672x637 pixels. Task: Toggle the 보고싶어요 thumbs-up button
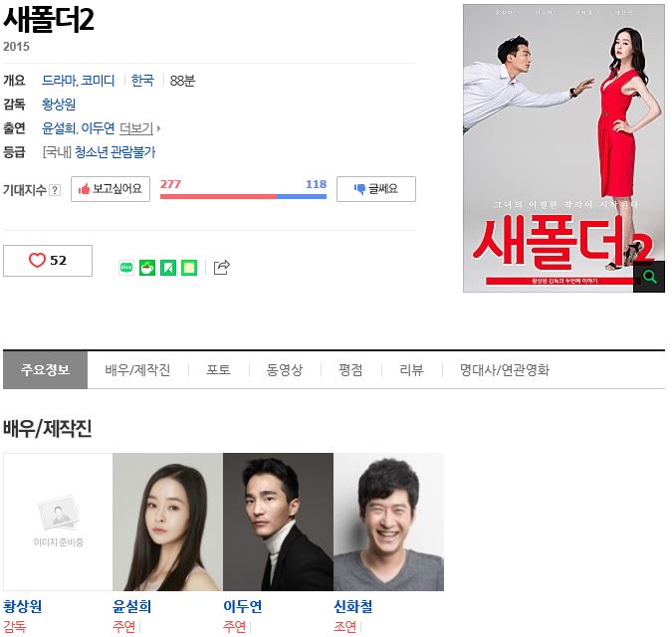pyautogui.click(x=111, y=189)
